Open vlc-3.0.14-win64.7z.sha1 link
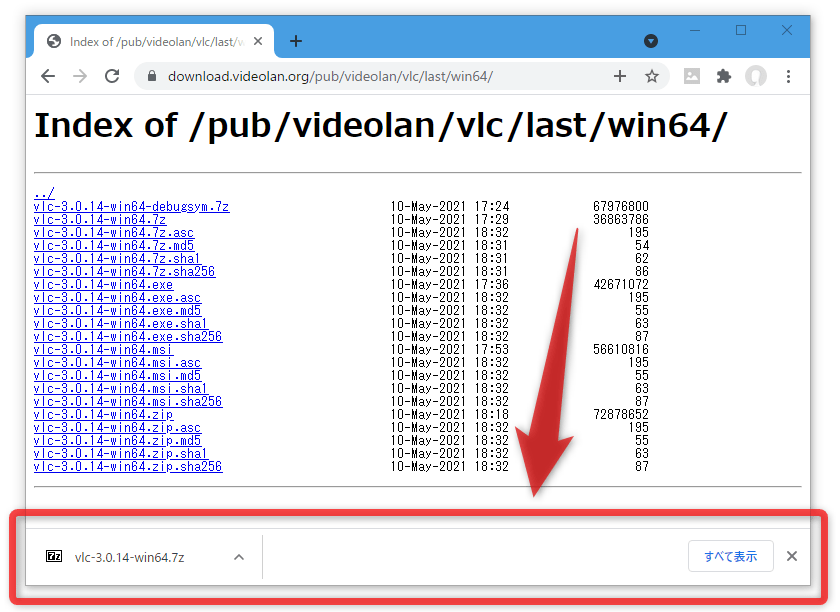This screenshot has width=840, height=612. point(117,258)
